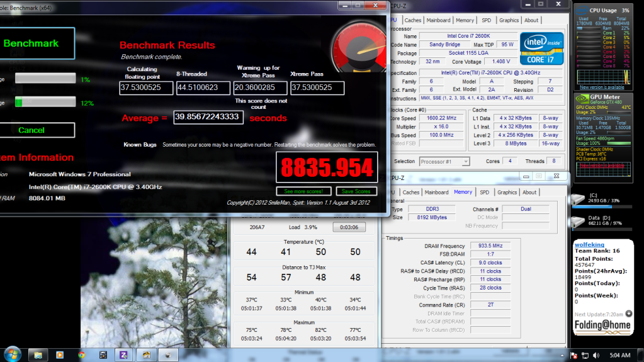Click the Xtreme Pass score field
Image resolution: width=644 pixels, height=362 pixels.
tap(317, 88)
